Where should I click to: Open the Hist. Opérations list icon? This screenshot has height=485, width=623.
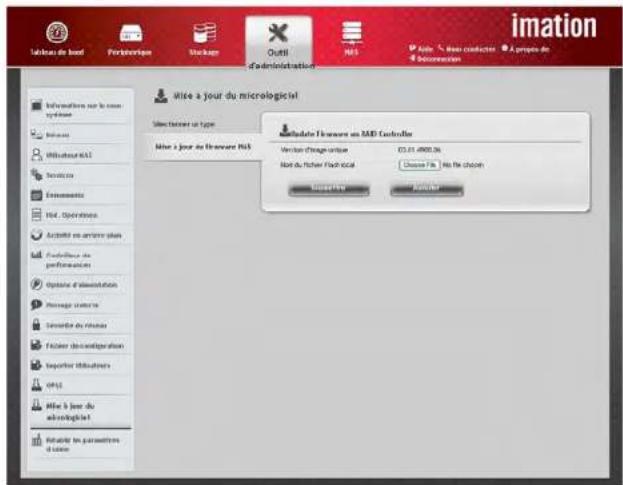point(37,215)
